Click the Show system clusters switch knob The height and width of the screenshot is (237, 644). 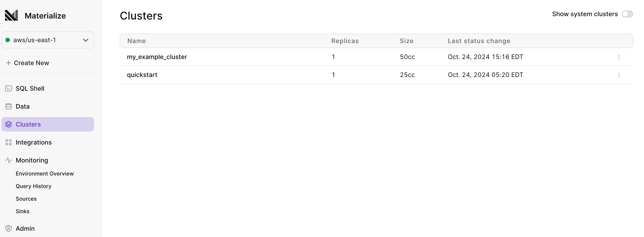[625, 14]
